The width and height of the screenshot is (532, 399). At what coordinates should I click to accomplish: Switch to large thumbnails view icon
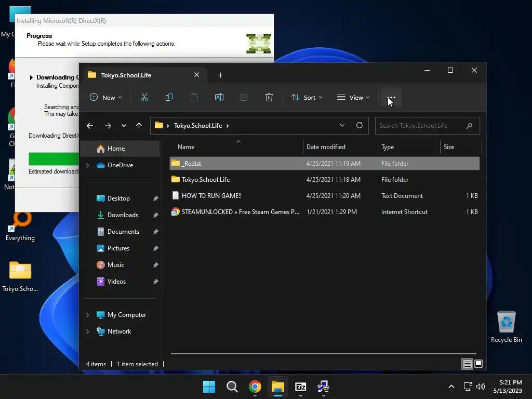[x=478, y=364]
